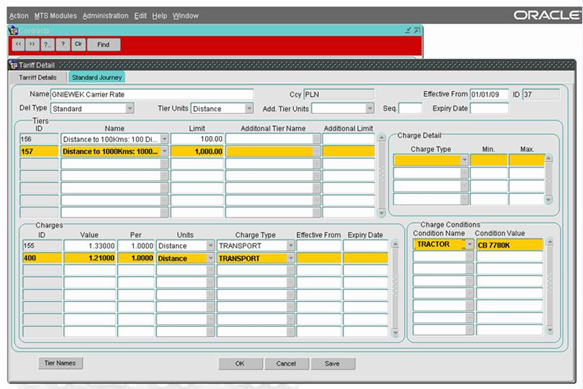Open Charge Type dropdown for charge 155
Image resolution: width=583 pixels, height=389 pixels.
tap(291, 245)
